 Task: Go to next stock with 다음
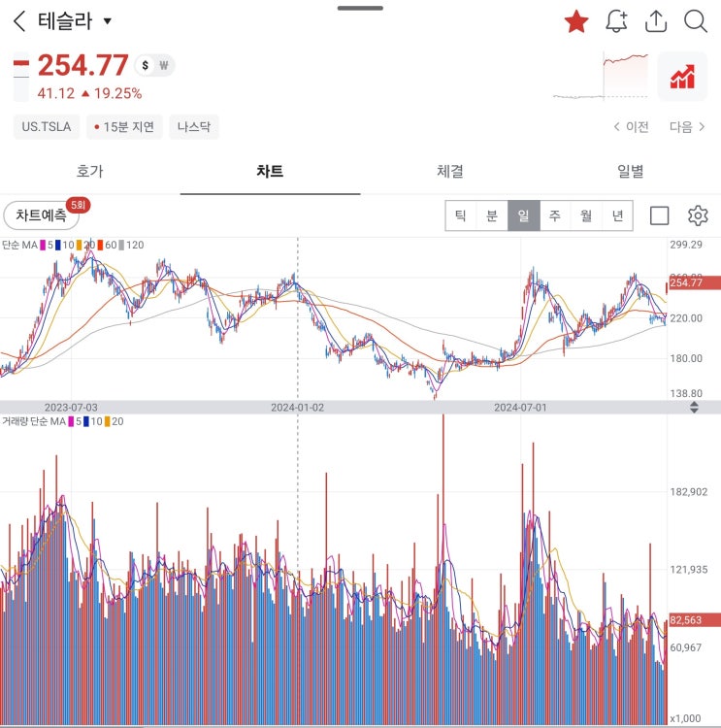pyautogui.click(x=687, y=127)
